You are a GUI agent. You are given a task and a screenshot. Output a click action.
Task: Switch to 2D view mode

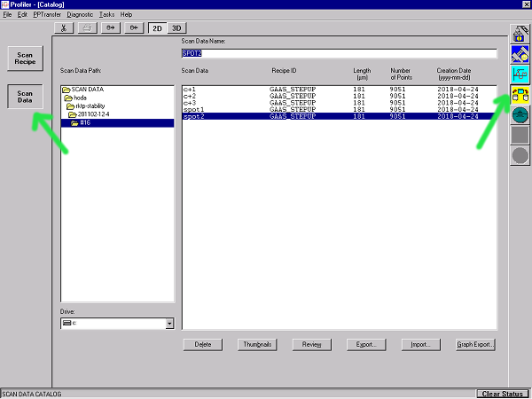157,28
